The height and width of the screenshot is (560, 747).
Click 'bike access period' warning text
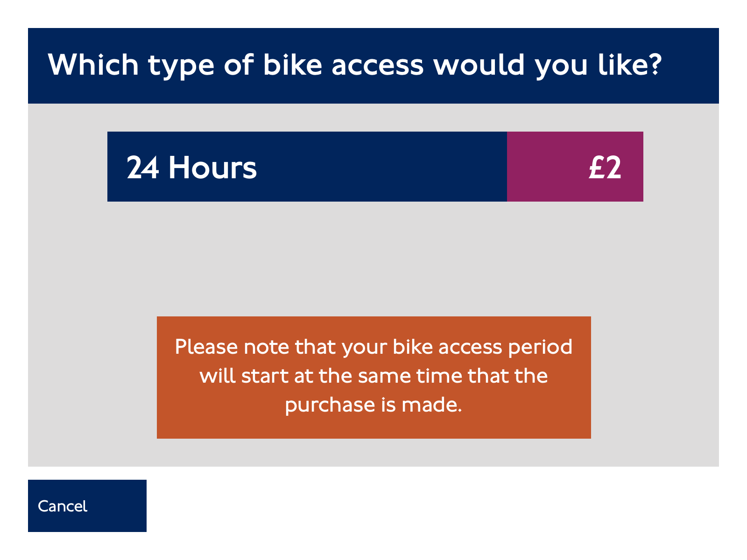pos(483,347)
